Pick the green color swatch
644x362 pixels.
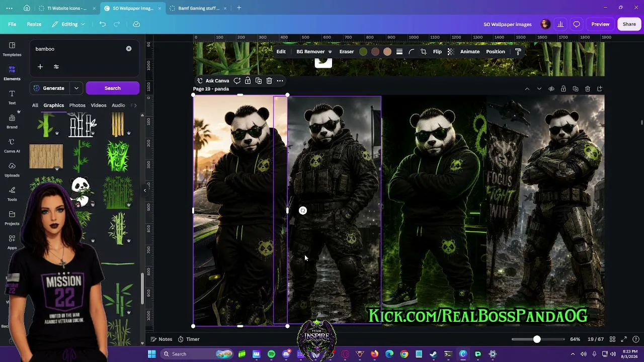click(x=363, y=52)
